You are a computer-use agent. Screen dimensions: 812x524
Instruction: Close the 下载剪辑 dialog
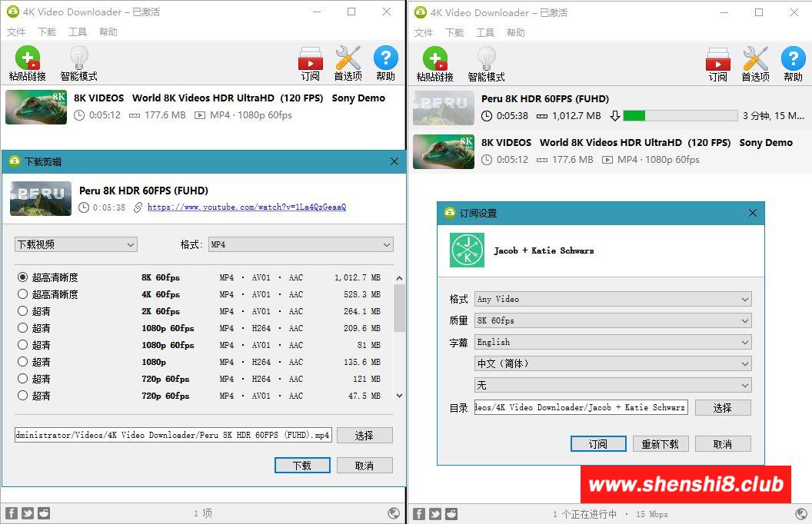pyautogui.click(x=394, y=161)
